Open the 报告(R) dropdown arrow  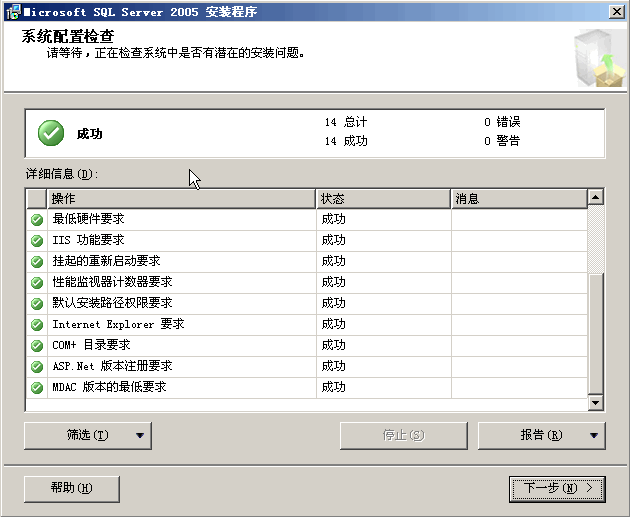coord(594,435)
